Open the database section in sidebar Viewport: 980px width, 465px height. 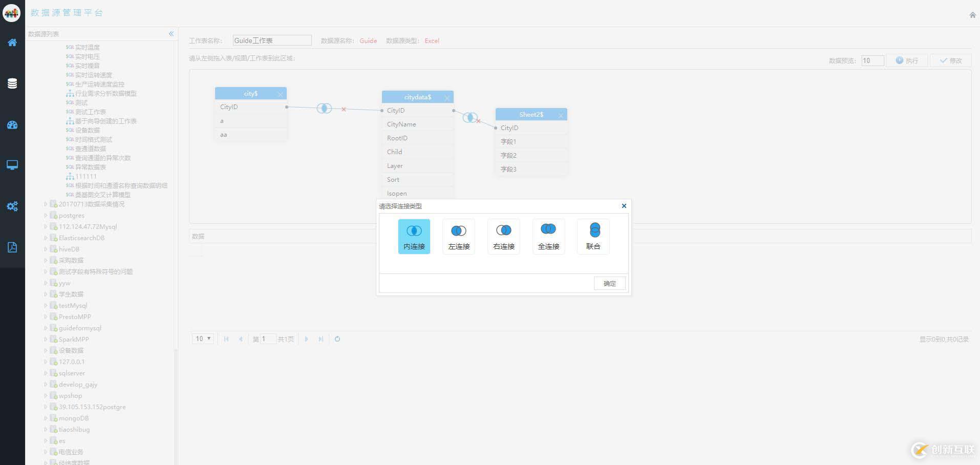tap(12, 83)
